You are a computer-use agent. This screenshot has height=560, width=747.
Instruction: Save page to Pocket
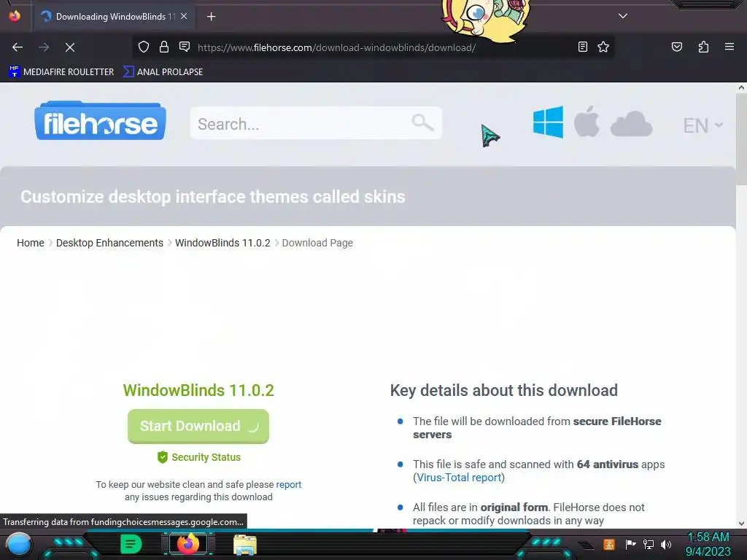coord(676,47)
